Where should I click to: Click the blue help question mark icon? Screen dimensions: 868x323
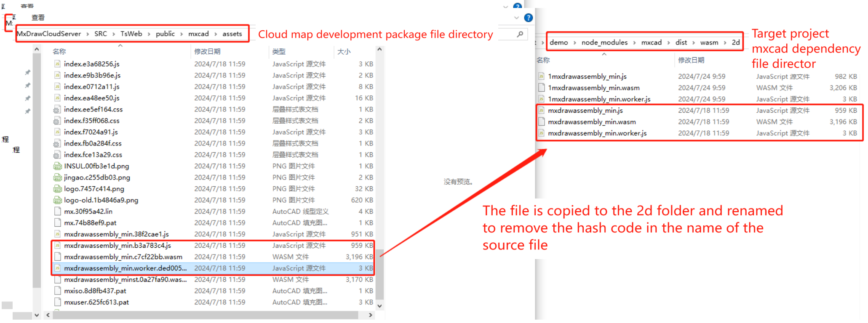pos(528,18)
